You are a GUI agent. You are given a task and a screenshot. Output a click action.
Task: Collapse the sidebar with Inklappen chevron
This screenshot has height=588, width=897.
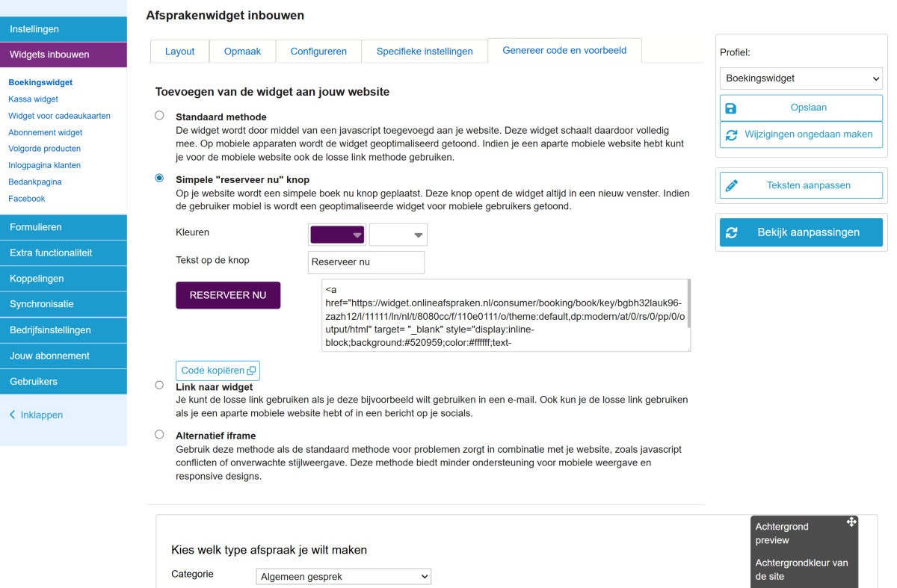[13, 415]
